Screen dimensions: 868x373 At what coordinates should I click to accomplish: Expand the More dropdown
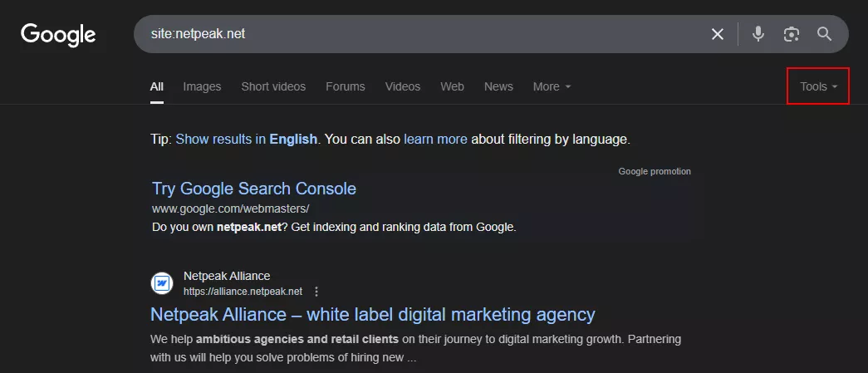click(552, 87)
